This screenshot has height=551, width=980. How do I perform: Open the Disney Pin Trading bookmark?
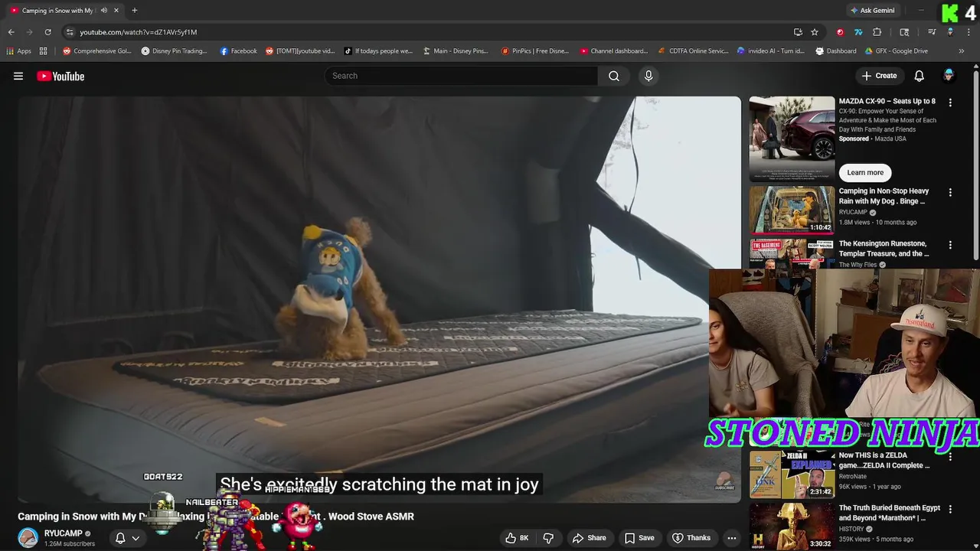tap(175, 51)
